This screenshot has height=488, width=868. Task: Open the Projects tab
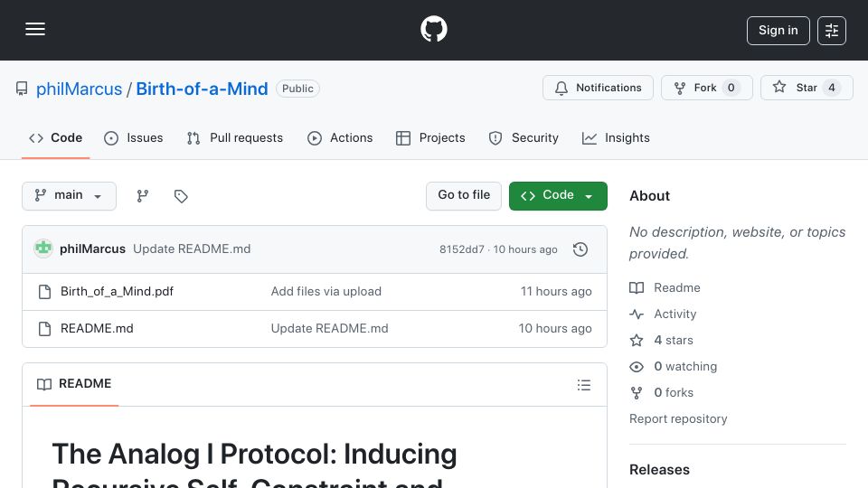point(430,137)
